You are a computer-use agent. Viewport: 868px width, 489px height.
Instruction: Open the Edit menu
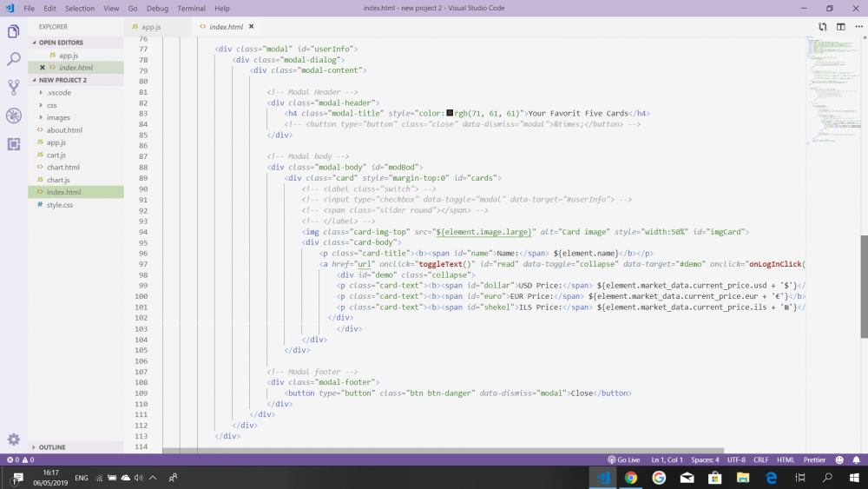pyautogui.click(x=49, y=9)
